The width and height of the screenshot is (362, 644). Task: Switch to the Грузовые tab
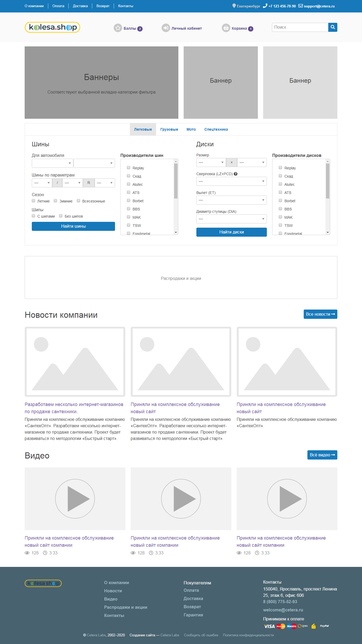pyautogui.click(x=169, y=129)
